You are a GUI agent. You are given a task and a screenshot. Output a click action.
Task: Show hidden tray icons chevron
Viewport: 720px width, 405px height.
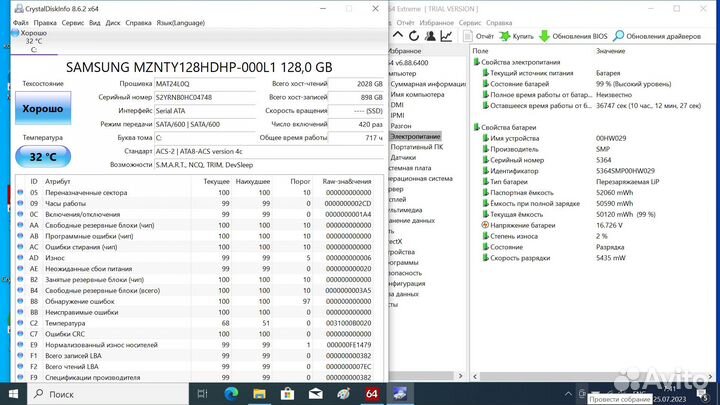coord(568,394)
